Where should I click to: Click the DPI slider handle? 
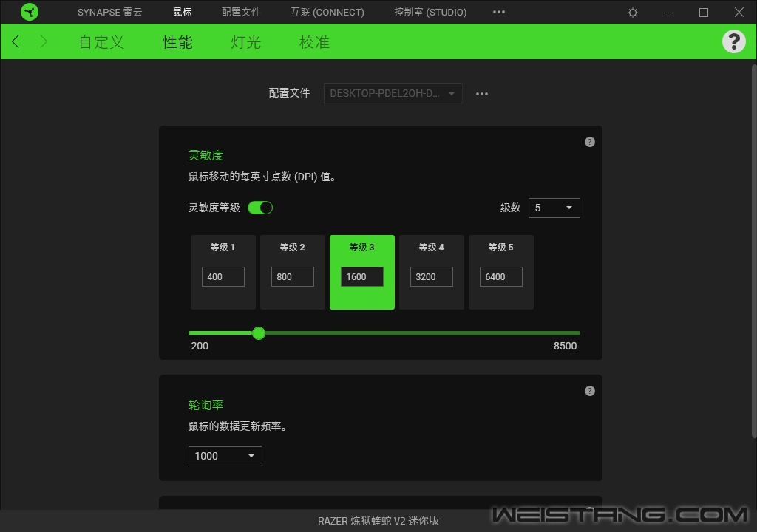tap(259, 333)
